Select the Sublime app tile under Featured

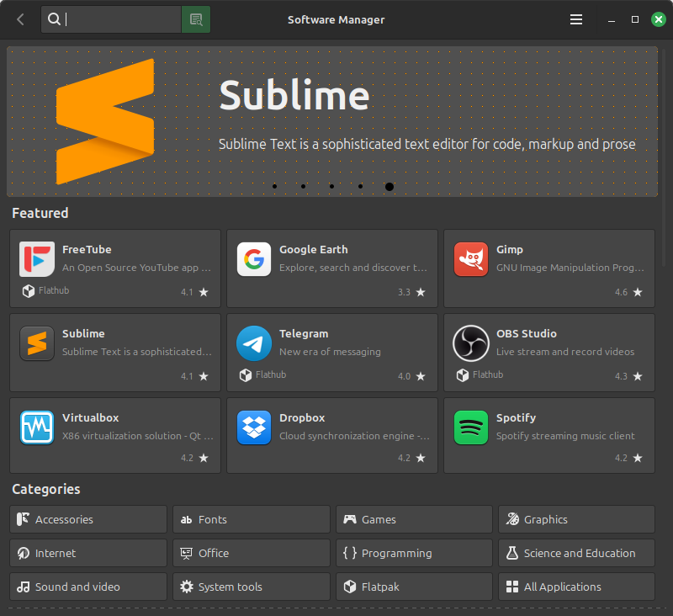[x=114, y=353]
